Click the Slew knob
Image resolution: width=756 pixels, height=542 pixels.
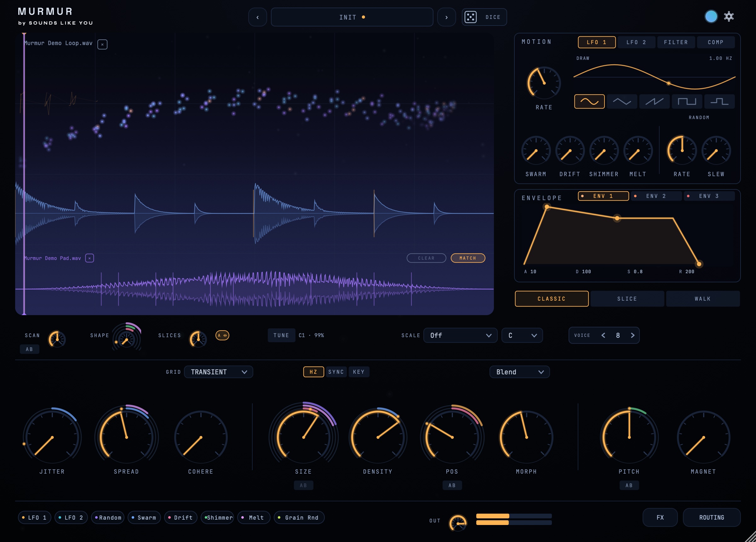pos(716,150)
